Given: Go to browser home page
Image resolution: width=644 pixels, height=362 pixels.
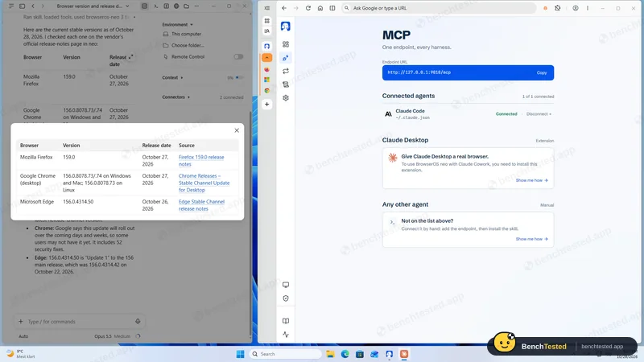Looking at the screenshot, I should (x=320, y=8).
